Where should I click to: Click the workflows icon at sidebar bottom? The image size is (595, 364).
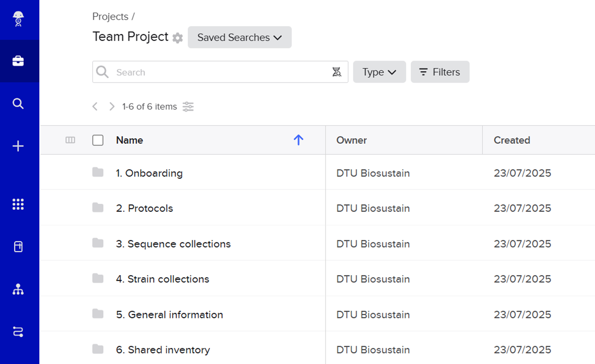coord(18,332)
